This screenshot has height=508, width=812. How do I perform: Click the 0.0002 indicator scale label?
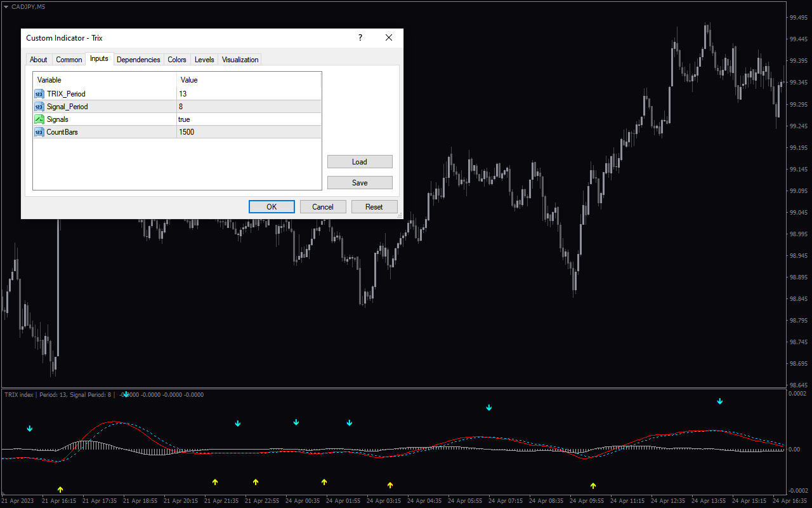pos(797,394)
